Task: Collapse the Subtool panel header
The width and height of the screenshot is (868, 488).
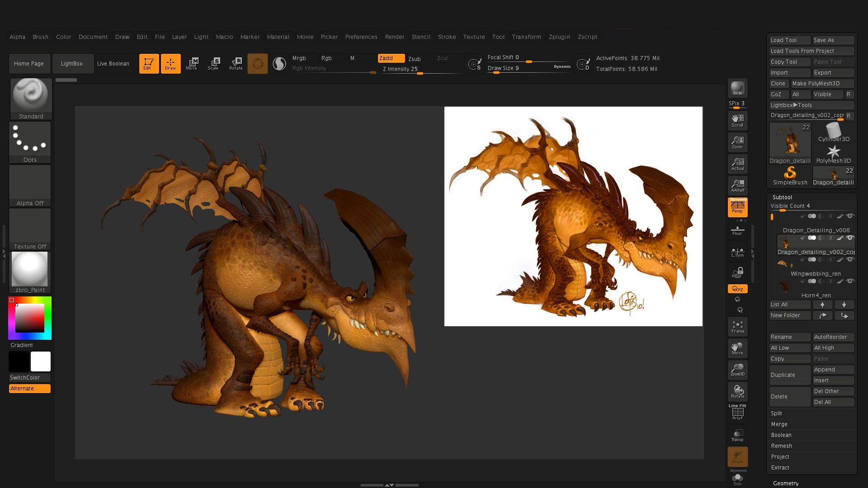Action: (x=782, y=197)
